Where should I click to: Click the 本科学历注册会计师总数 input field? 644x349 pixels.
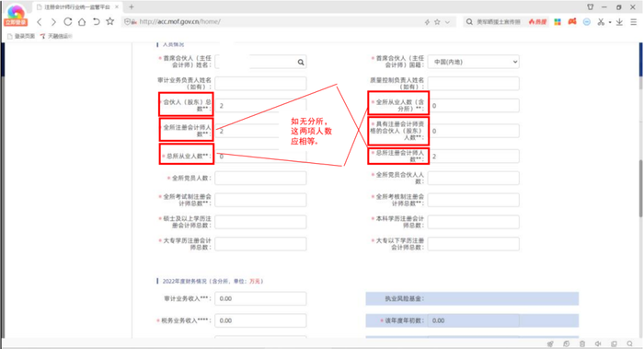coord(474,222)
